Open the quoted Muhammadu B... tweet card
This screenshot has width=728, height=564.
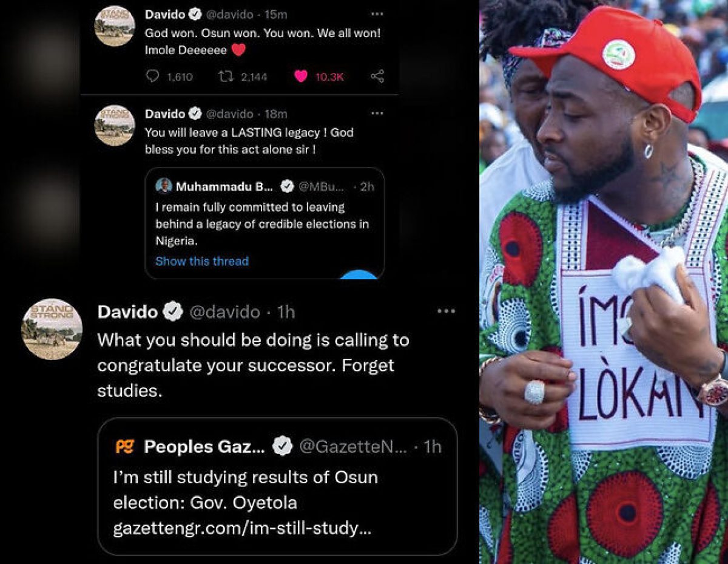click(x=265, y=223)
